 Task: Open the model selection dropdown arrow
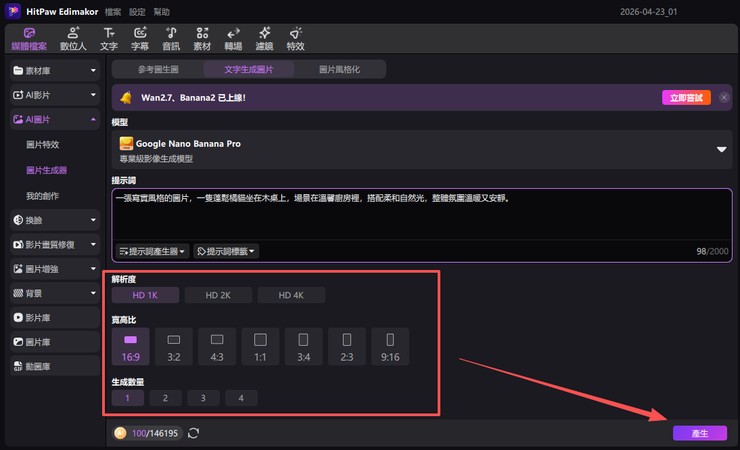[x=721, y=150]
